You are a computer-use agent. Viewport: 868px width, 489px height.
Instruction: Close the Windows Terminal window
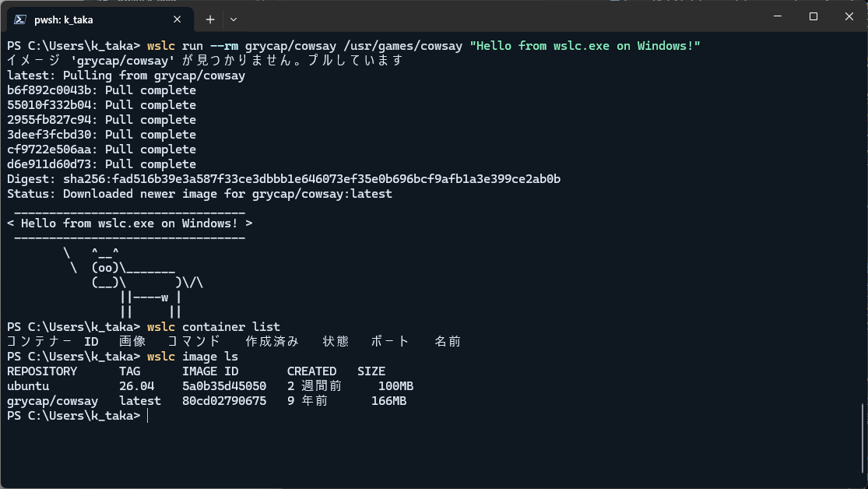(849, 16)
